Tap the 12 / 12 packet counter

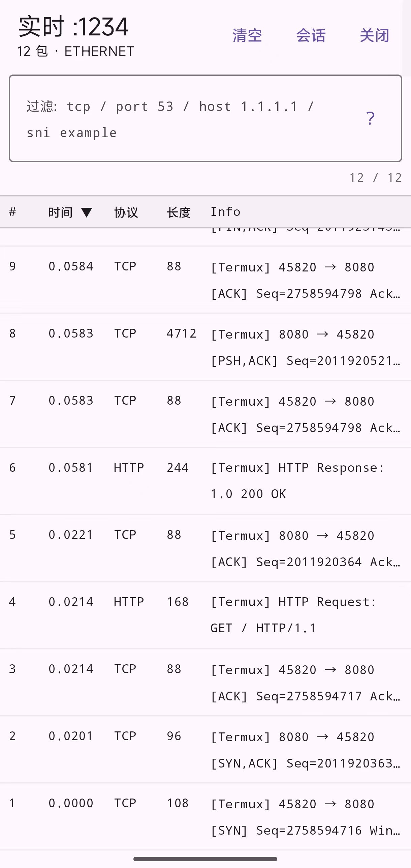click(x=376, y=177)
